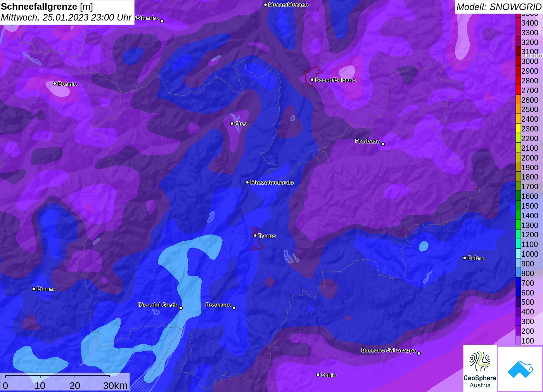This screenshot has width=543, height=392.
Task: Click the legend value 1800
Action: (530, 177)
